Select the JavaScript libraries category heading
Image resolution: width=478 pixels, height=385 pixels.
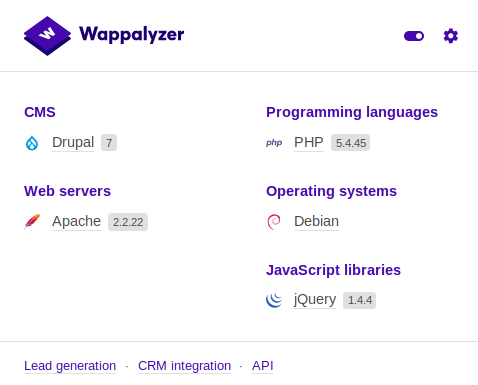333,270
